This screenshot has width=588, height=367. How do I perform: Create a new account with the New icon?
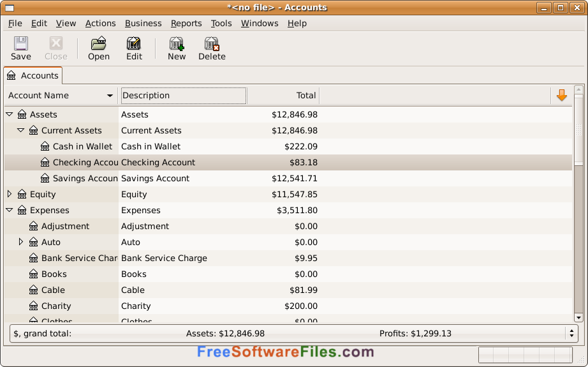176,43
